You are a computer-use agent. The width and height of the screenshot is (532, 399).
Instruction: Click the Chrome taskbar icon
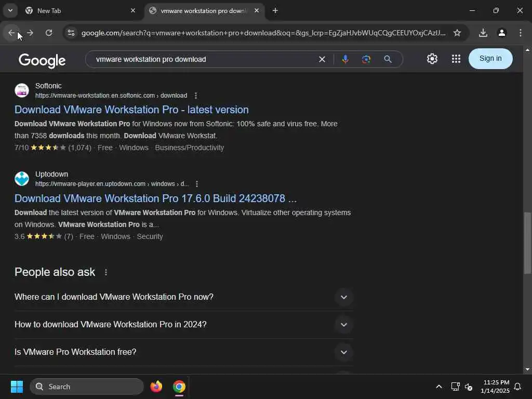tap(179, 387)
